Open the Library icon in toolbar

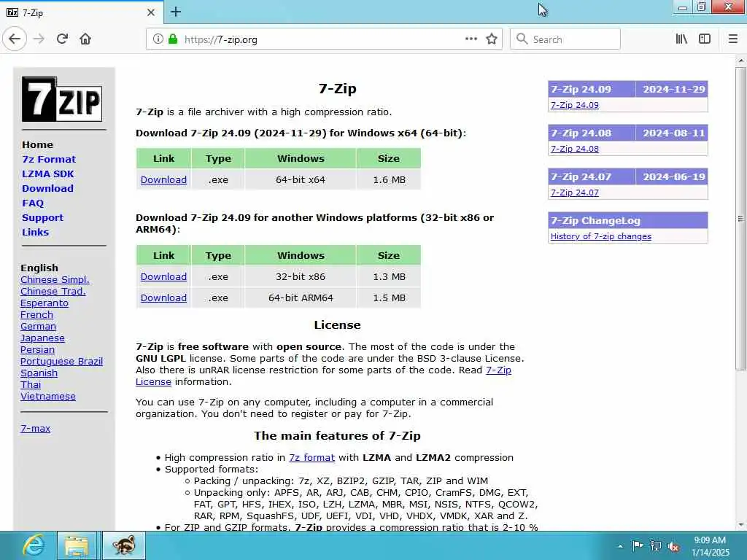681,39
